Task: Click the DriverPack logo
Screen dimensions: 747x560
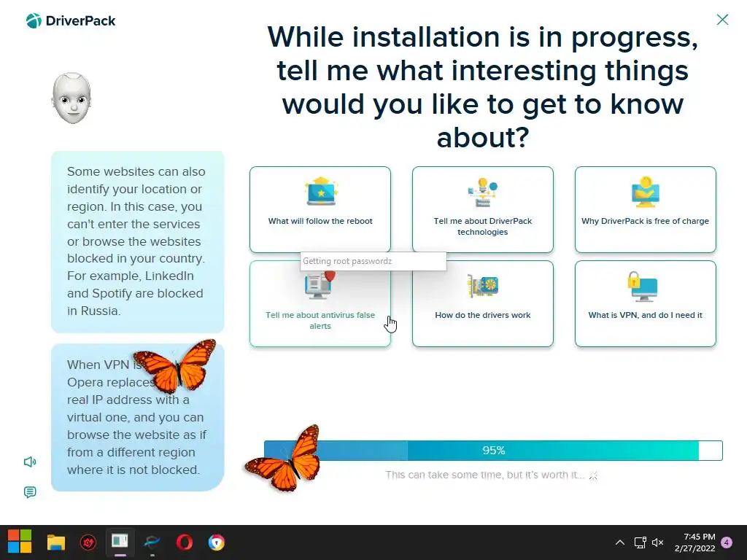Action: pos(71,21)
